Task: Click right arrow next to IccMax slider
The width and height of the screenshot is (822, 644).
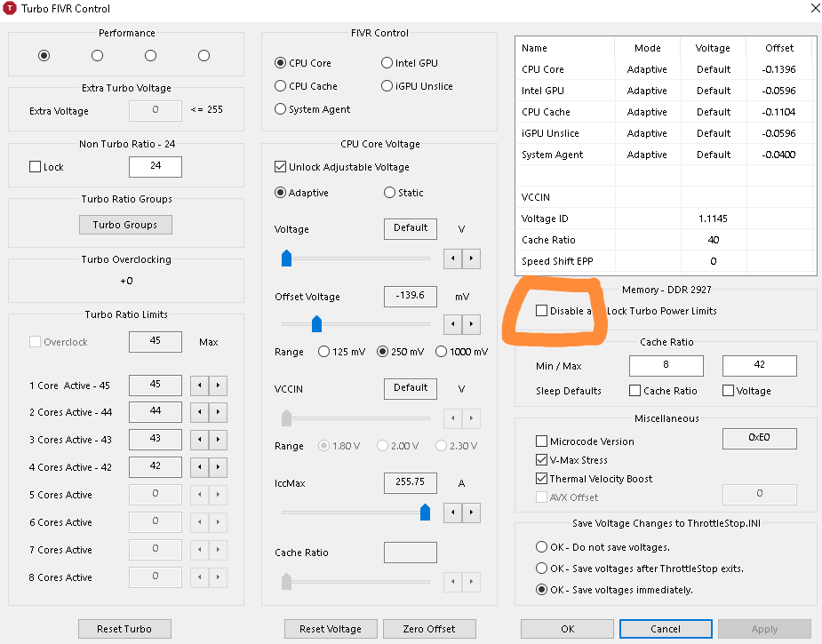Action: point(471,513)
